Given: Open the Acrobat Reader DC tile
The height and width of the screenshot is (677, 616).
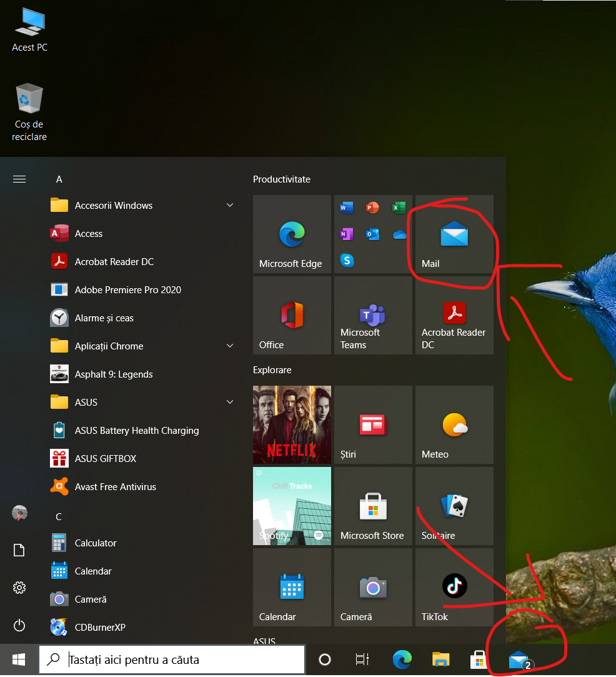Looking at the screenshot, I should coord(454,315).
